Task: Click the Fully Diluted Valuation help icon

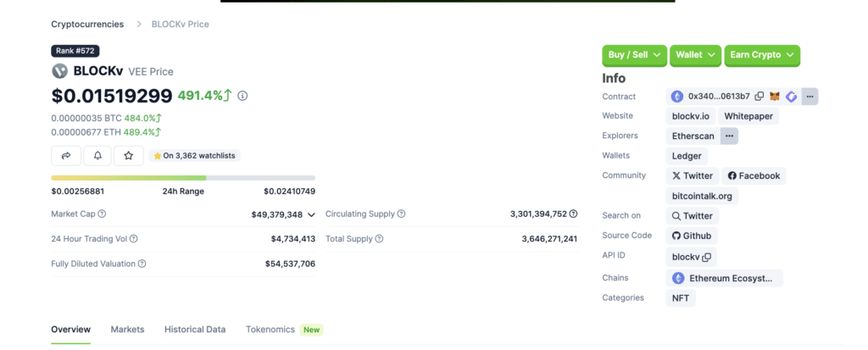Action: click(x=142, y=264)
